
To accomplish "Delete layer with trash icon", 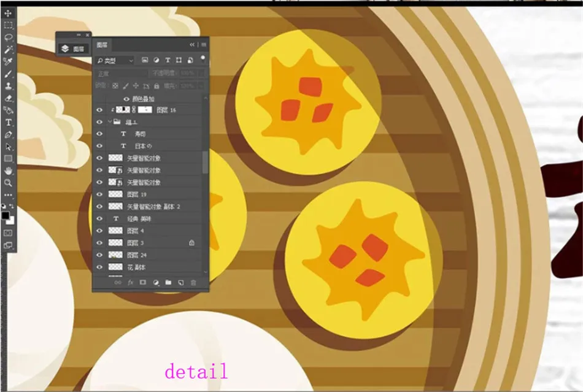I will tap(193, 283).
